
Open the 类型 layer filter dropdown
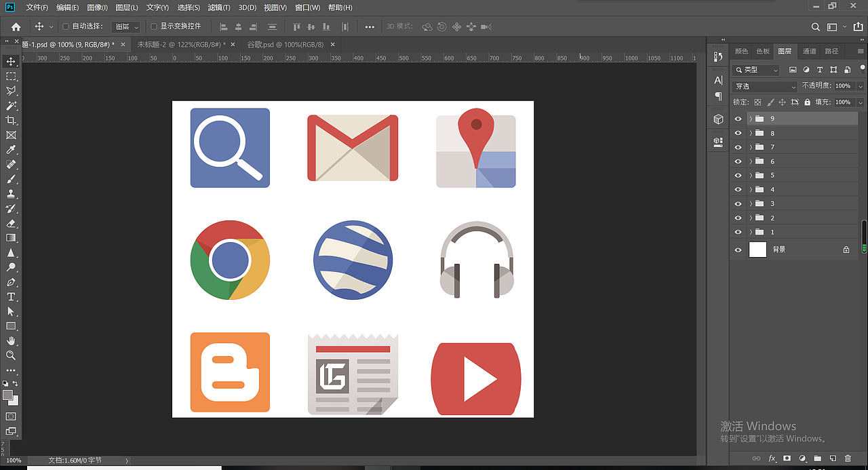click(757, 70)
